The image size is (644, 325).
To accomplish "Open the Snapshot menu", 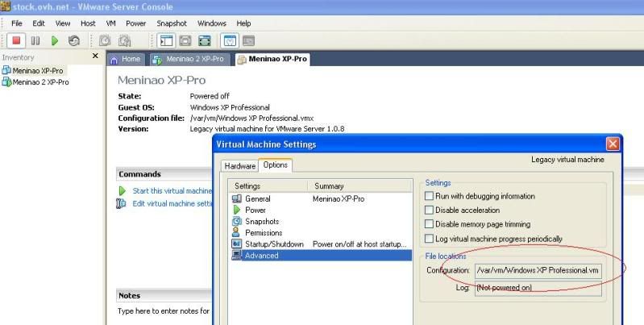I will point(172,23).
